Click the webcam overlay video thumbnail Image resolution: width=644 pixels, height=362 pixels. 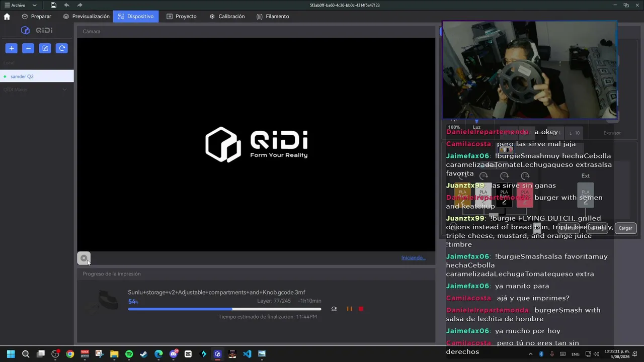point(529,70)
